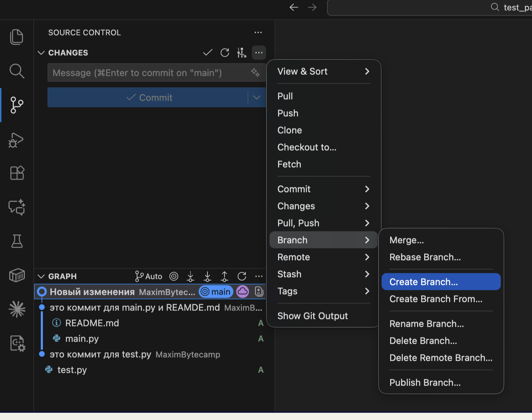The width and height of the screenshot is (532, 420).
Task: Click the blue Commit button
Action: click(x=148, y=97)
